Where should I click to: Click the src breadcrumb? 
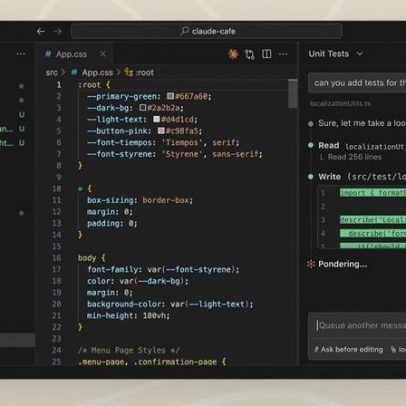52,73
